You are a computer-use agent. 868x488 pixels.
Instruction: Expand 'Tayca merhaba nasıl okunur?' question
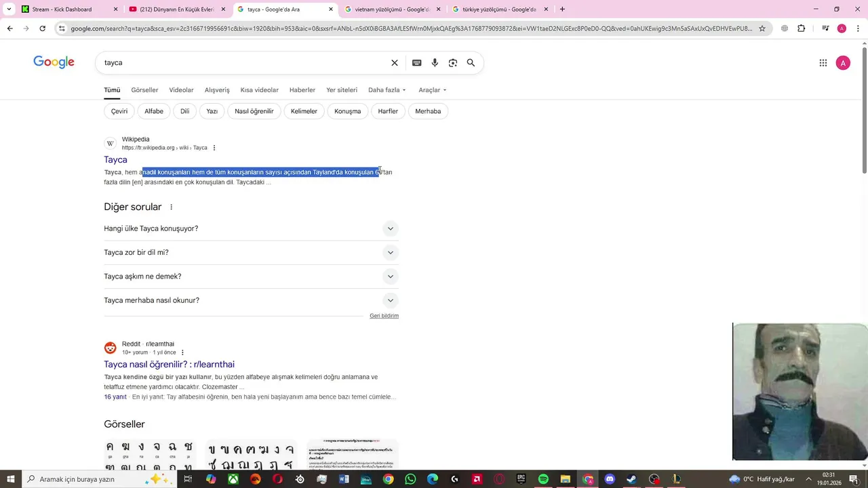[251, 300]
